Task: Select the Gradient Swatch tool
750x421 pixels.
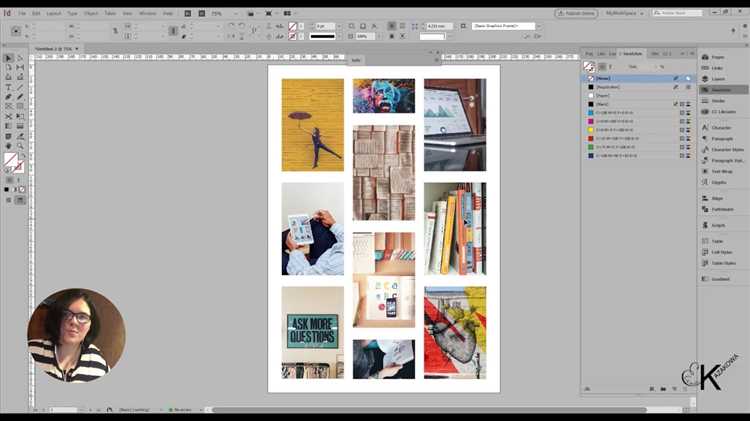Action: tap(8, 126)
